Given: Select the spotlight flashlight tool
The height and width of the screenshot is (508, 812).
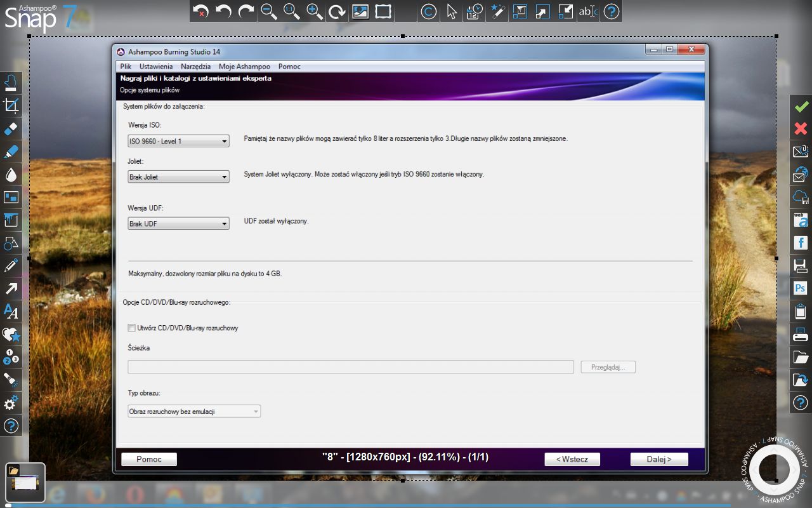Looking at the screenshot, I should coord(11,380).
